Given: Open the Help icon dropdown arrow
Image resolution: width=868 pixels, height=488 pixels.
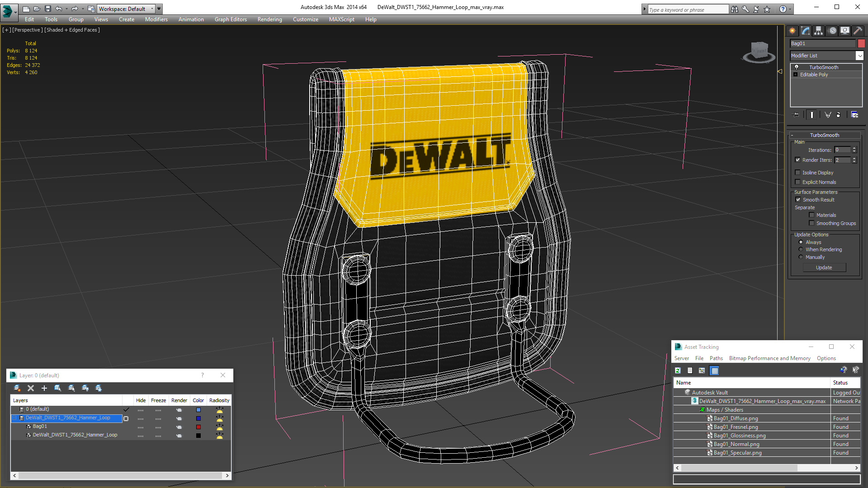Looking at the screenshot, I should 790,9.
